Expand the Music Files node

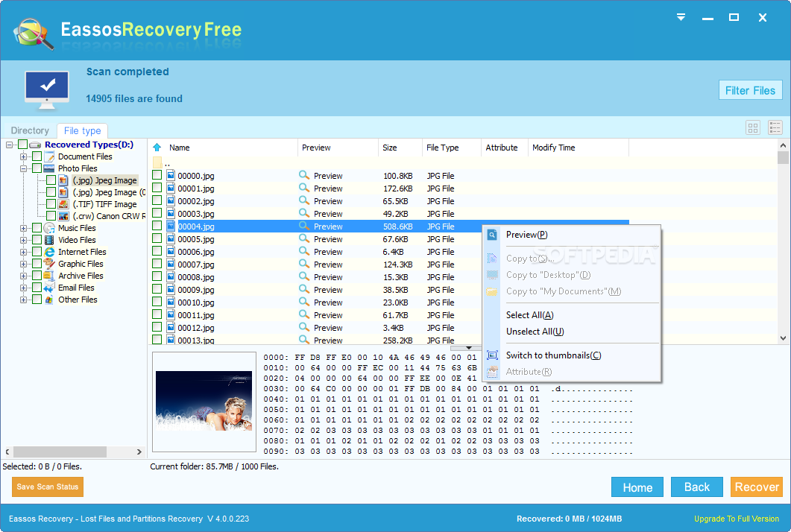23,228
